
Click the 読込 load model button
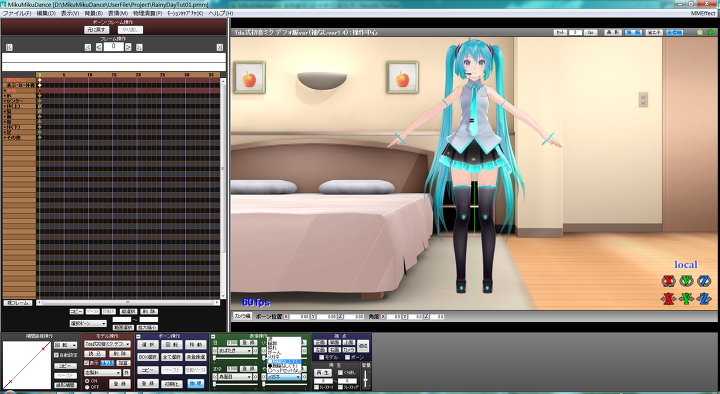click(x=95, y=354)
